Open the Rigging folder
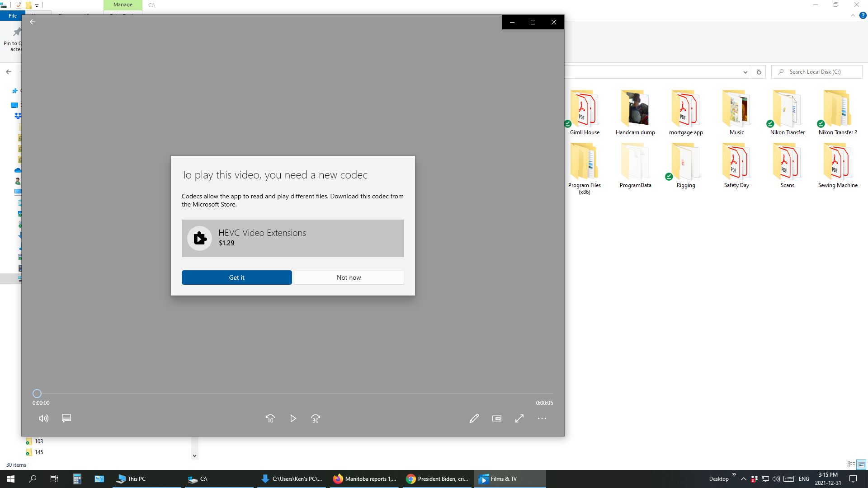This screenshot has height=488, width=868. pos(686,165)
